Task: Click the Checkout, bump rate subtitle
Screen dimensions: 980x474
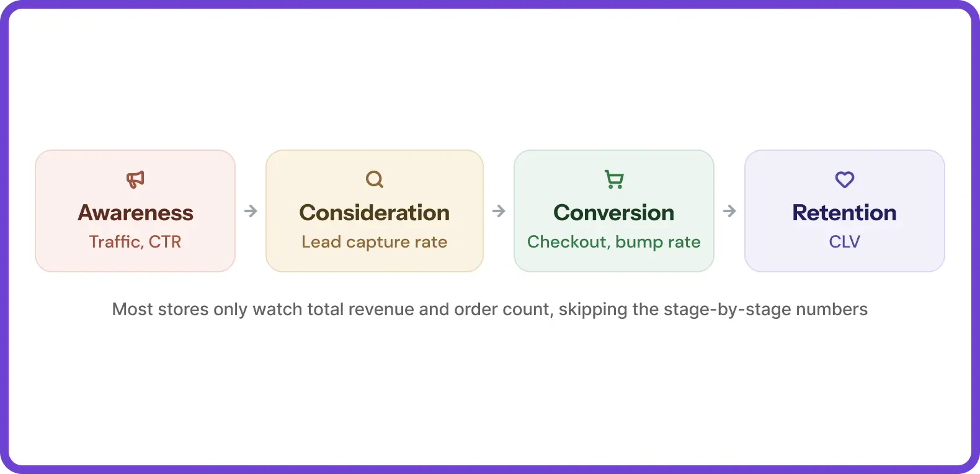Action: click(x=614, y=242)
